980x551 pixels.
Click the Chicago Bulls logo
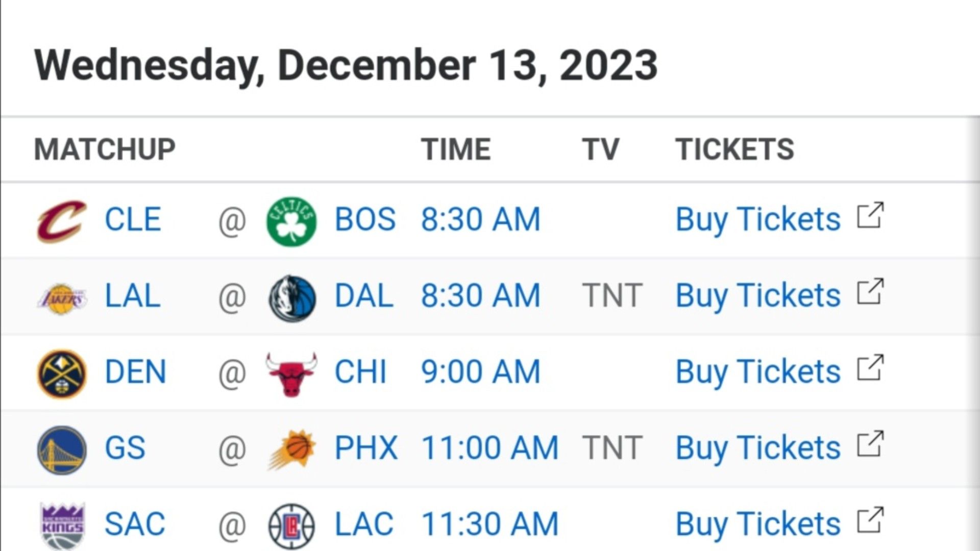pos(291,374)
